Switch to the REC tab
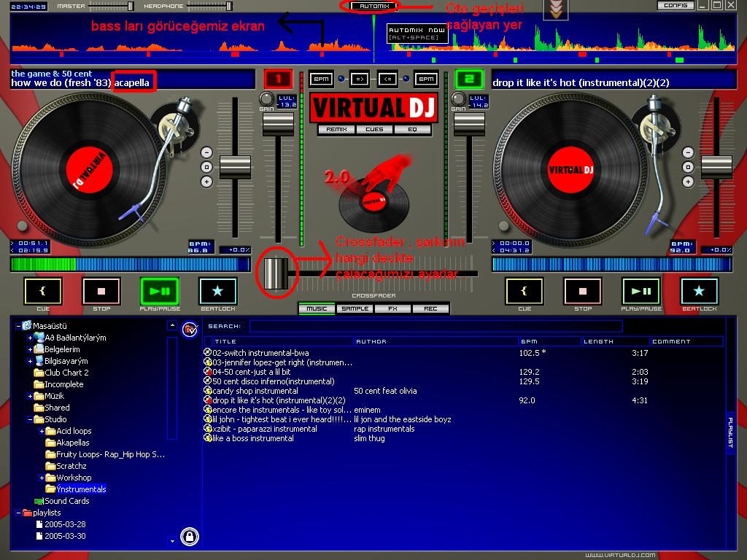 point(430,309)
